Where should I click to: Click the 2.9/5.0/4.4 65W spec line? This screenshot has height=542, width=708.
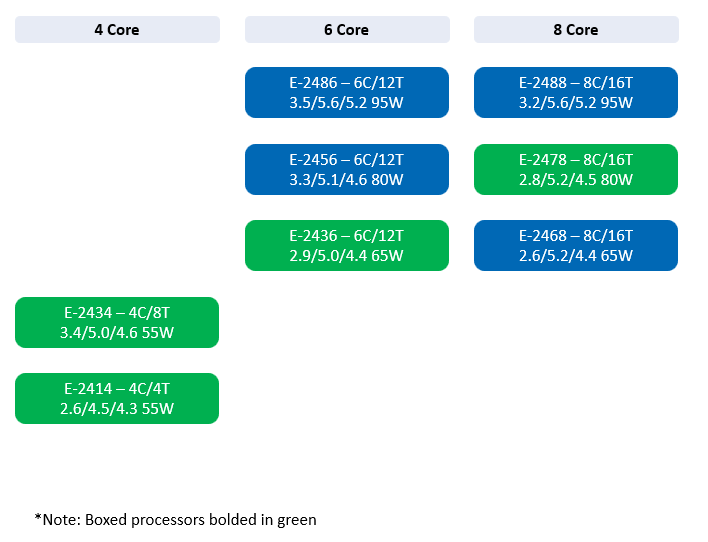(347, 255)
